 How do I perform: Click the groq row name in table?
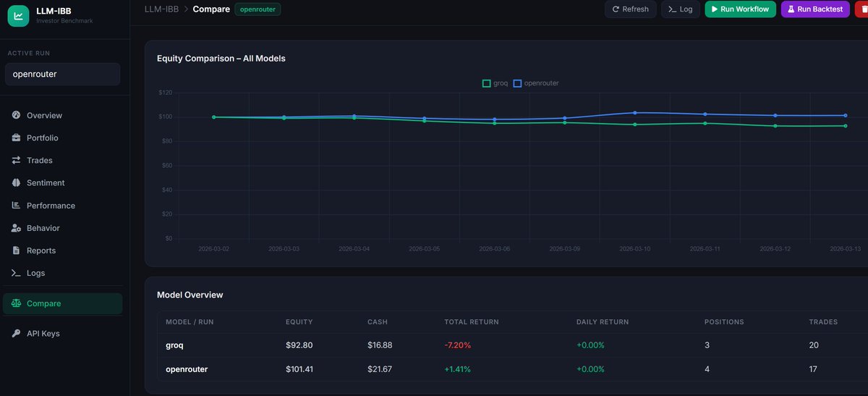point(174,345)
